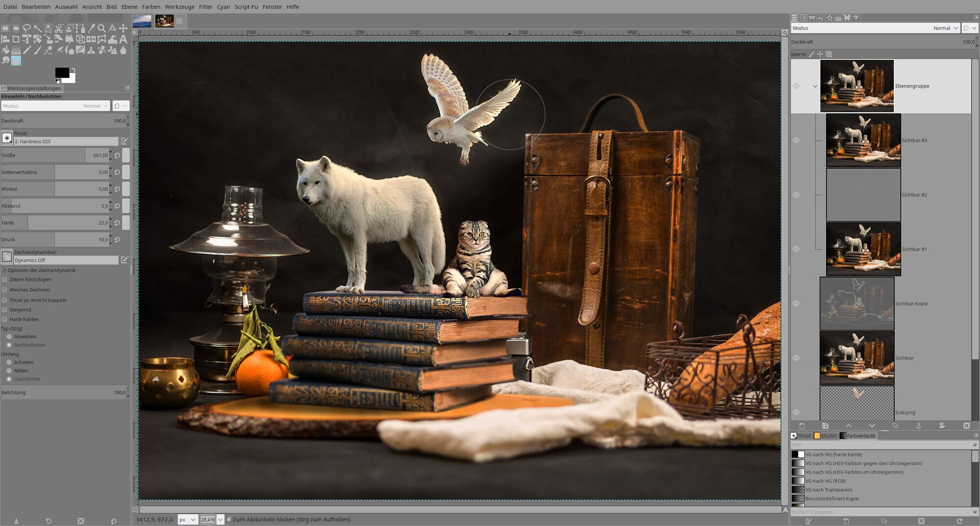The height and width of the screenshot is (526, 980).
Task: Enable the Weiches Zeichnen checkbox
Action: click(4, 290)
